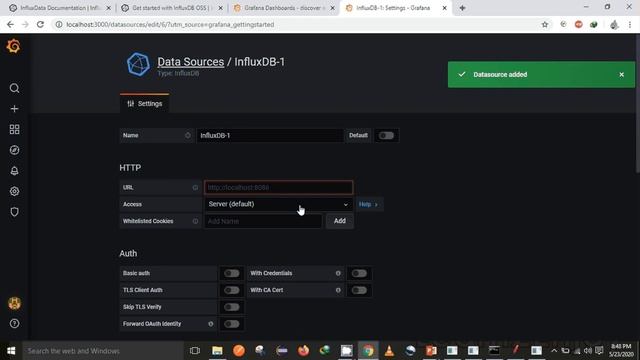Click info icon beside With Credentials
The height and width of the screenshot is (360, 640).
[338, 273]
